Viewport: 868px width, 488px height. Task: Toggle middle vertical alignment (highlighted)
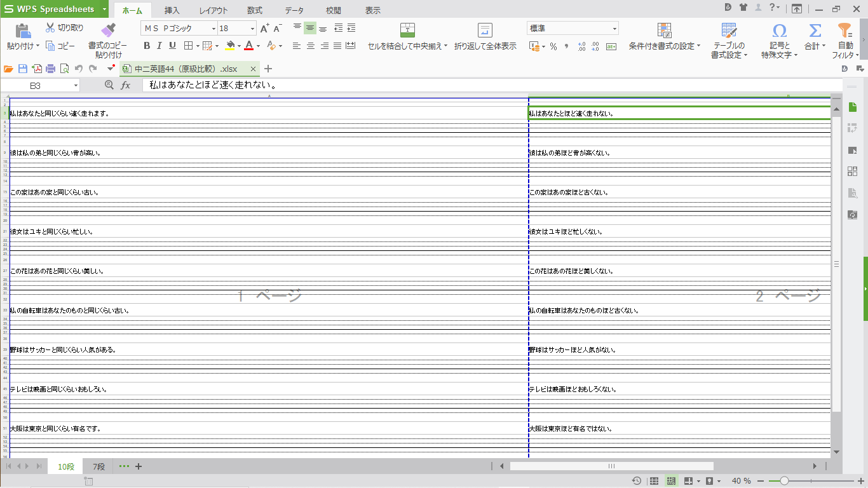310,28
